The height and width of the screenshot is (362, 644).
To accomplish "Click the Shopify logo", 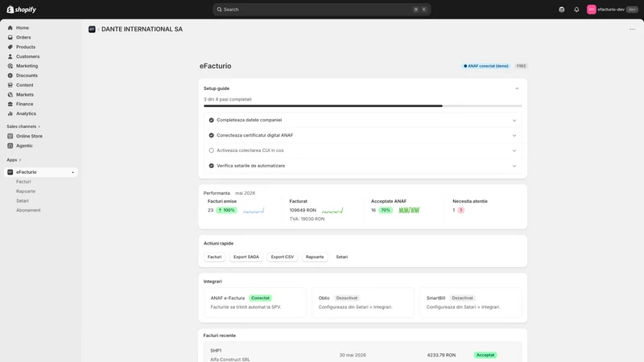I will 22,10.
